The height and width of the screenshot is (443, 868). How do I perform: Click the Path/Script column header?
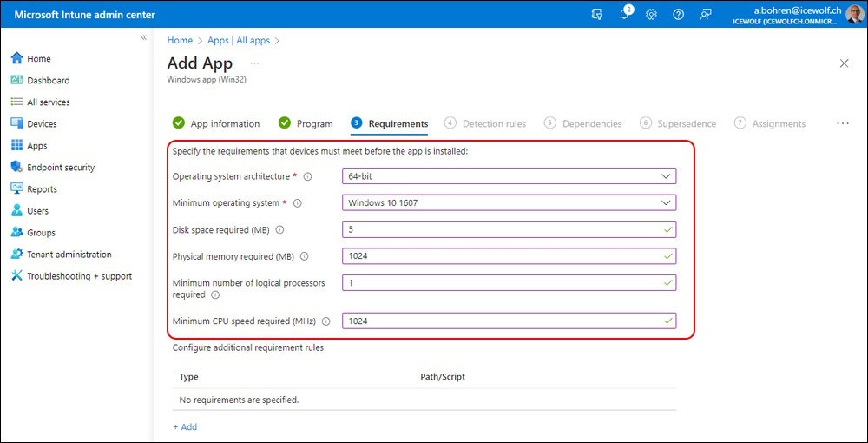(443, 377)
